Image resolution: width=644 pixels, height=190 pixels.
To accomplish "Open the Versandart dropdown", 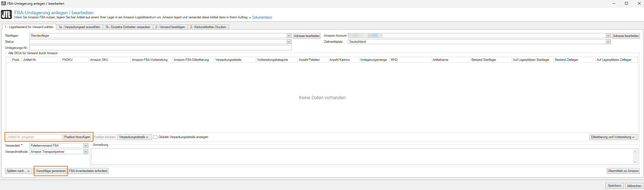I will (x=86, y=146).
